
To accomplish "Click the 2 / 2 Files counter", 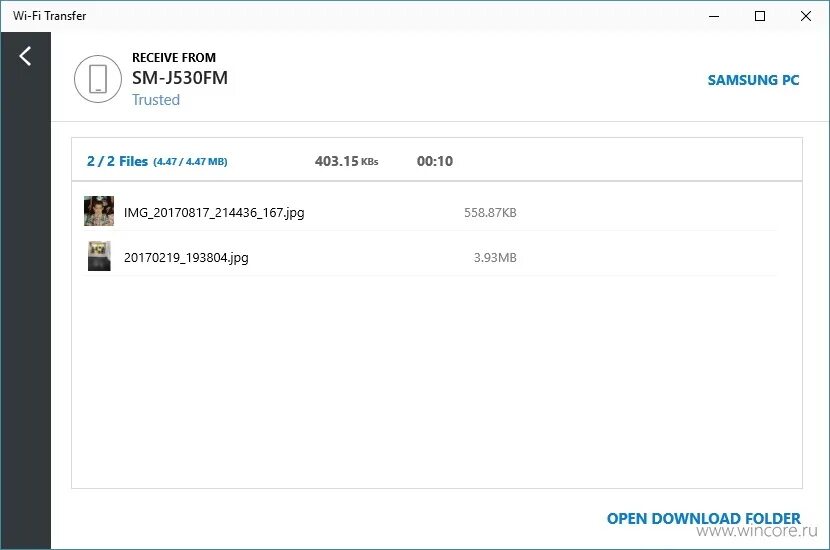I will click(x=117, y=161).
